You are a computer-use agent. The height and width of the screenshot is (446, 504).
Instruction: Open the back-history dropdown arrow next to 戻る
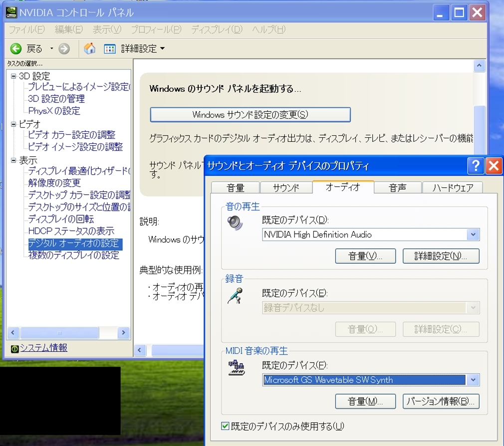51,48
